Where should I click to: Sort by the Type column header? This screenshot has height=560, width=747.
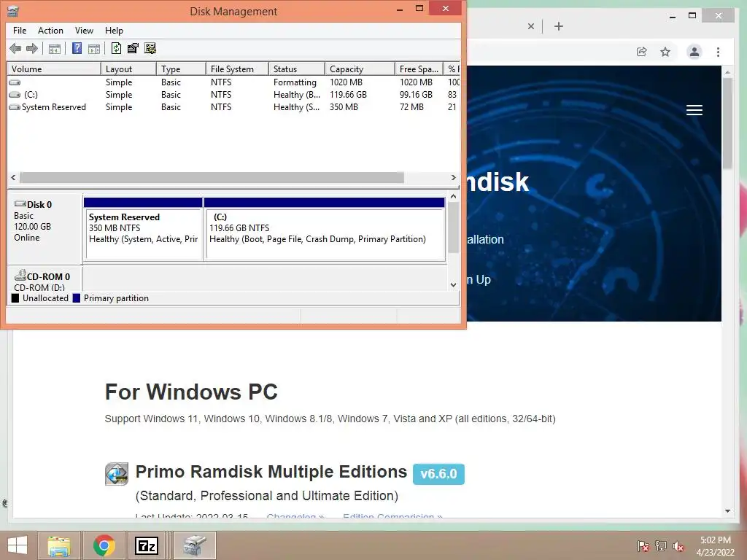pos(181,69)
